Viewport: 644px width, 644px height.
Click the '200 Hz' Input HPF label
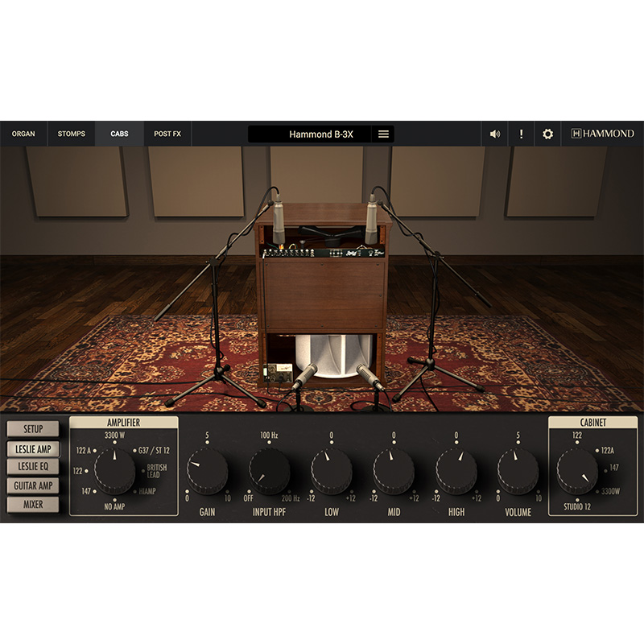coord(291,498)
